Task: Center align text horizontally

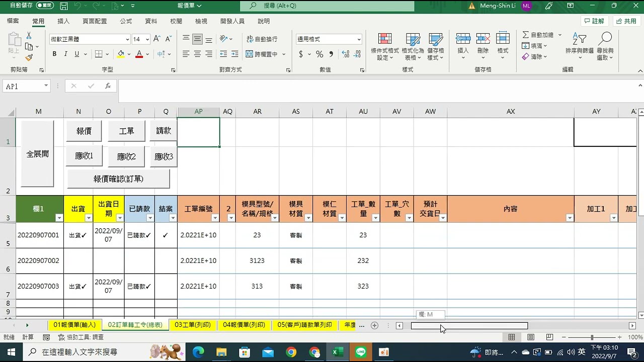Action: (x=197, y=54)
